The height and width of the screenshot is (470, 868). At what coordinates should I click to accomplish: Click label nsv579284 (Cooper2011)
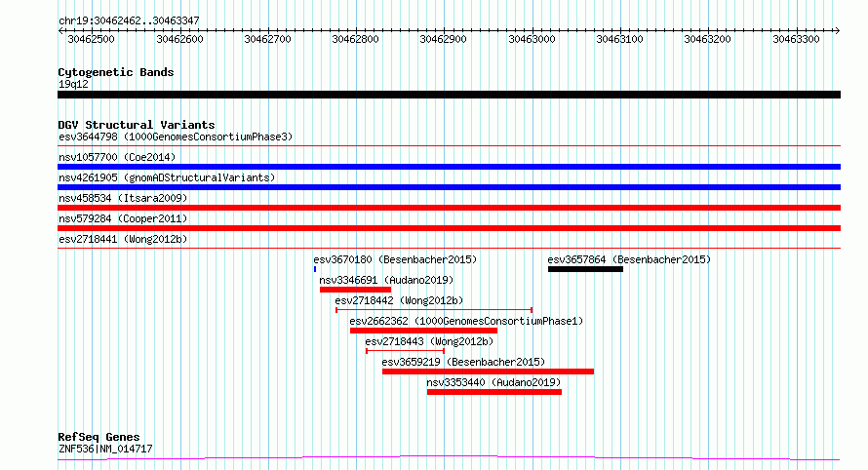[123, 218]
